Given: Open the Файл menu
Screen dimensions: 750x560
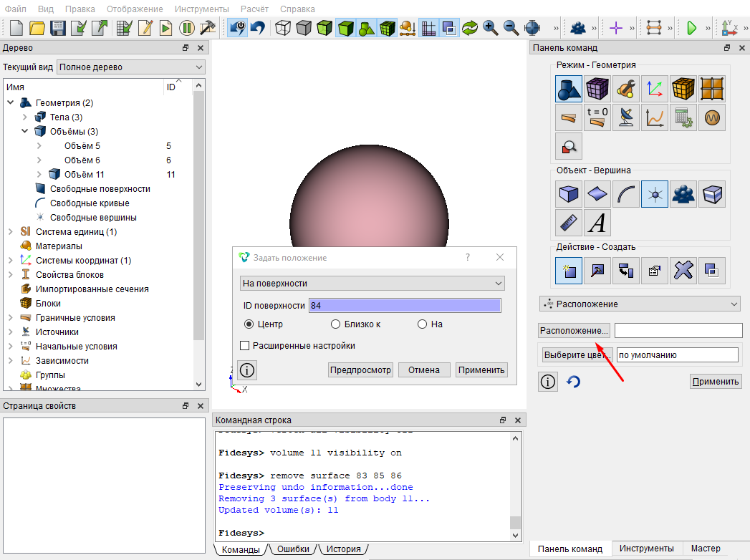Looking at the screenshot, I should [x=15, y=9].
